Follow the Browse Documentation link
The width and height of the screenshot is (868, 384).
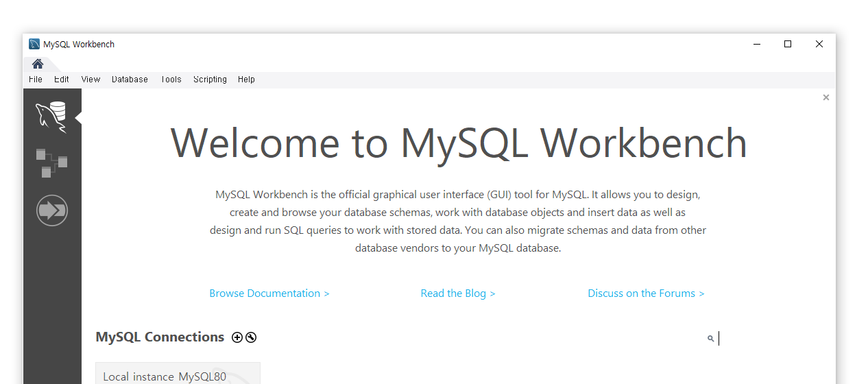(x=269, y=293)
